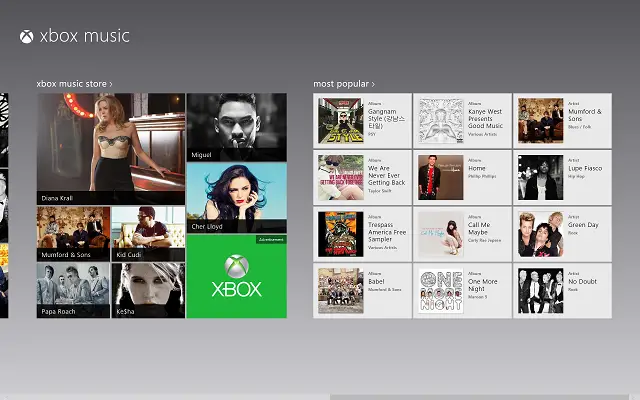Open the xbox music store section header
Viewport: 640px width, 400px height.
(74, 84)
